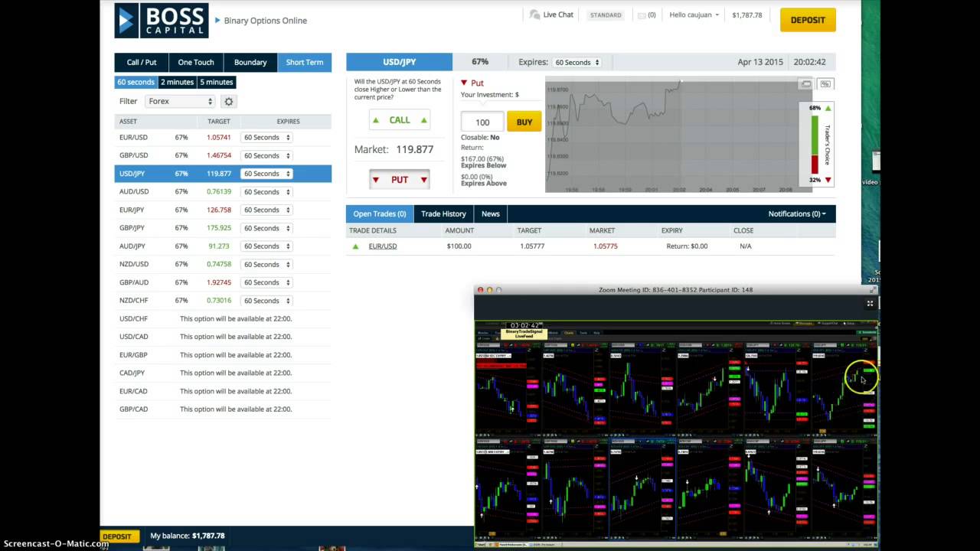Click the Zoom Meeting window title bar
The height and width of the screenshot is (551, 980).
(x=675, y=290)
